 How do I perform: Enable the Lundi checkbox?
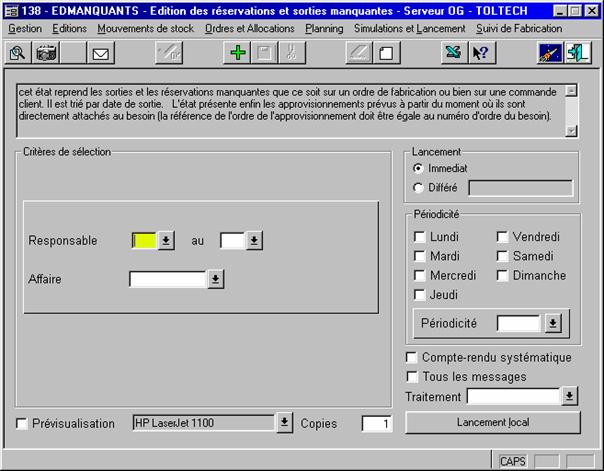click(x=420, y=237)
